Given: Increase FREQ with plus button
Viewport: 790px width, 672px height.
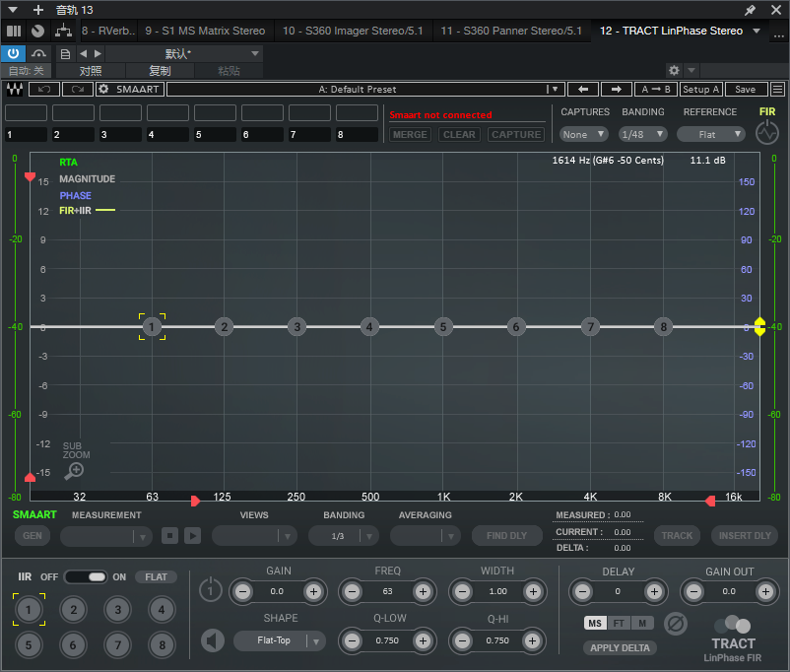Looking at the screenshot, I should [423, 591].
